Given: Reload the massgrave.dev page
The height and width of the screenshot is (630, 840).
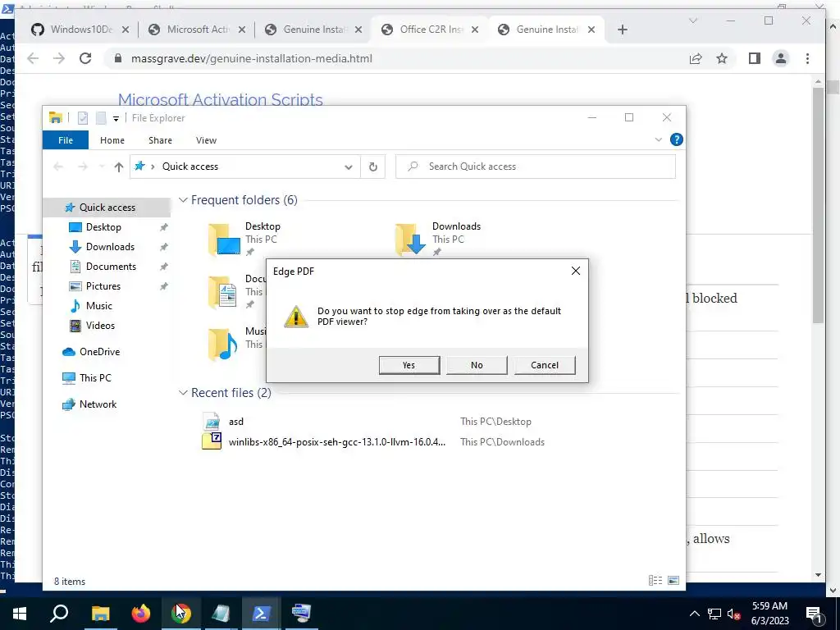Looking at the screenshot, I should tap(85, 58).
